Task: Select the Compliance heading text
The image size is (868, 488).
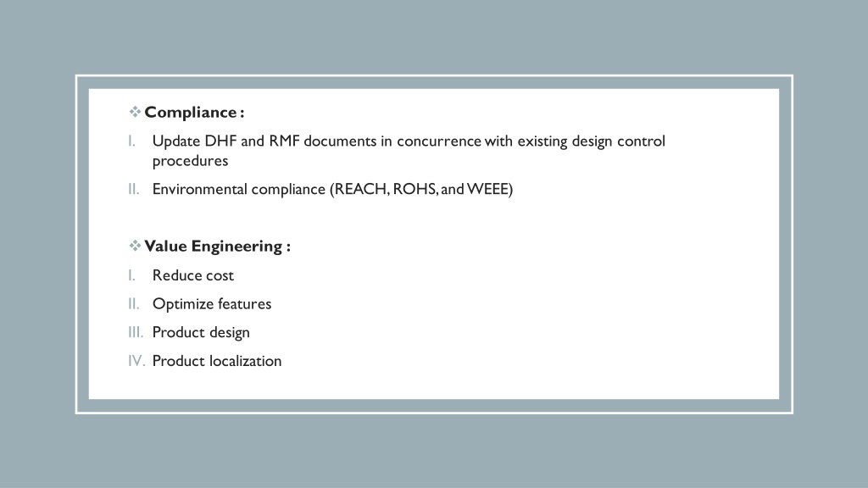Action: click(194, 113)
